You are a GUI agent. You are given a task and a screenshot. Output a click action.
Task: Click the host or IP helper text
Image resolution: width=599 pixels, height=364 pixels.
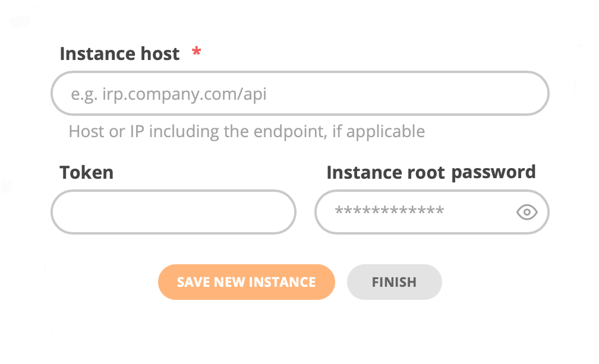click(247, 132)
